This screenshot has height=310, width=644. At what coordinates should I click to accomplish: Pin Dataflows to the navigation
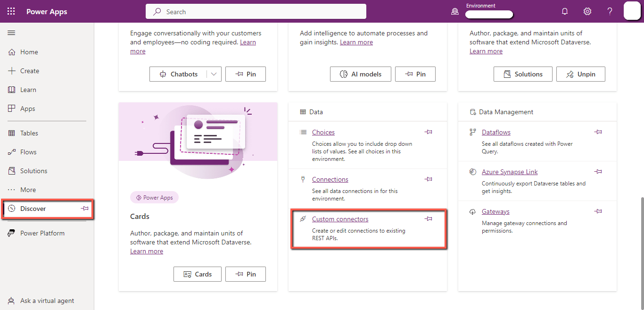[x=598, y=132]
